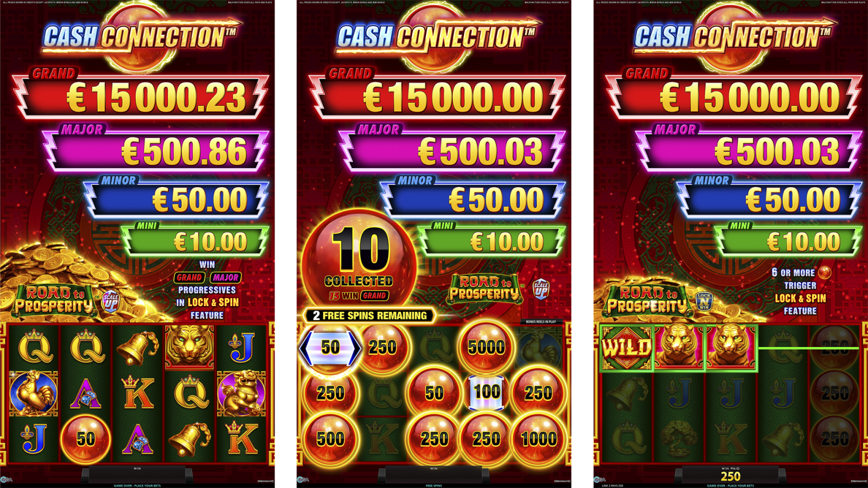Select the €15000.23 Grand jackpot banner
Image resolution: width=868 pixels, height=488 pixels.
pyautogui.click(x=140, y=97)
